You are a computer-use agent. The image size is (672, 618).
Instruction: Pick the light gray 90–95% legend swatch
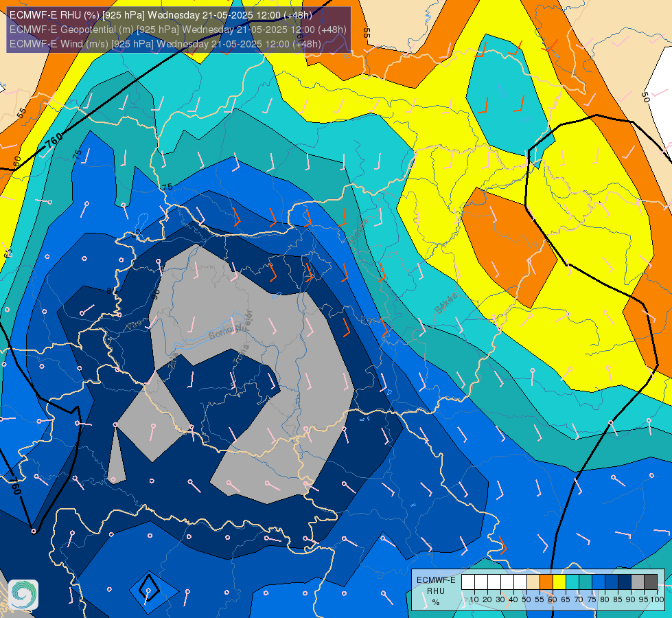click(638, 582)
